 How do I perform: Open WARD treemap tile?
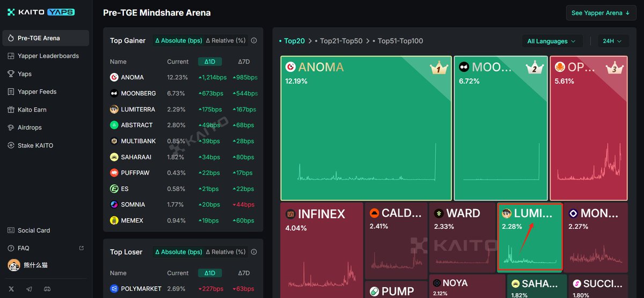[x=462, y=237]
